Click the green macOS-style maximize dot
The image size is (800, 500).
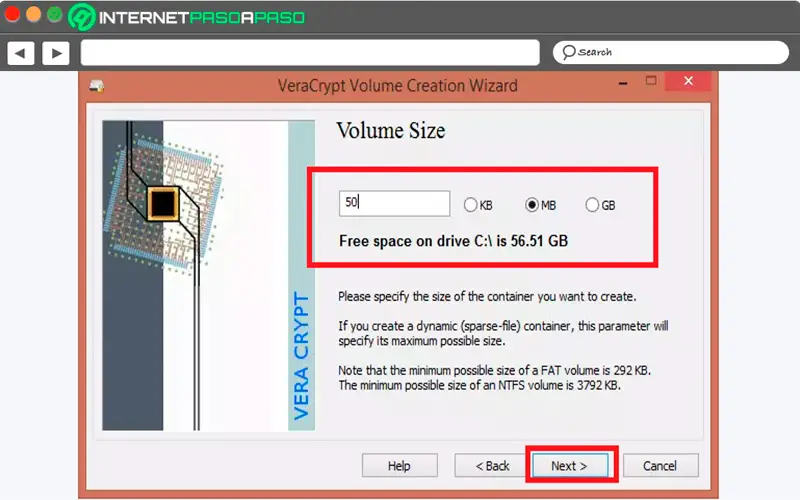tap(55, 14)
